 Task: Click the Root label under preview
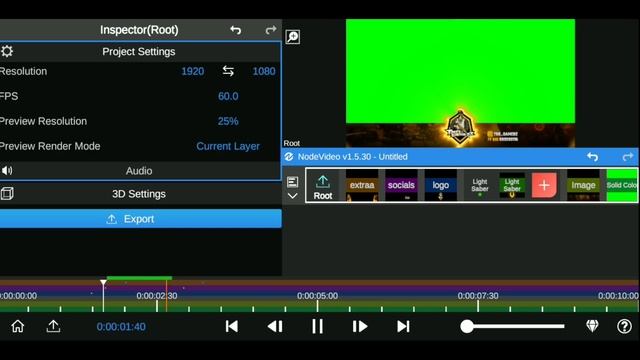(x=291, y=143)
